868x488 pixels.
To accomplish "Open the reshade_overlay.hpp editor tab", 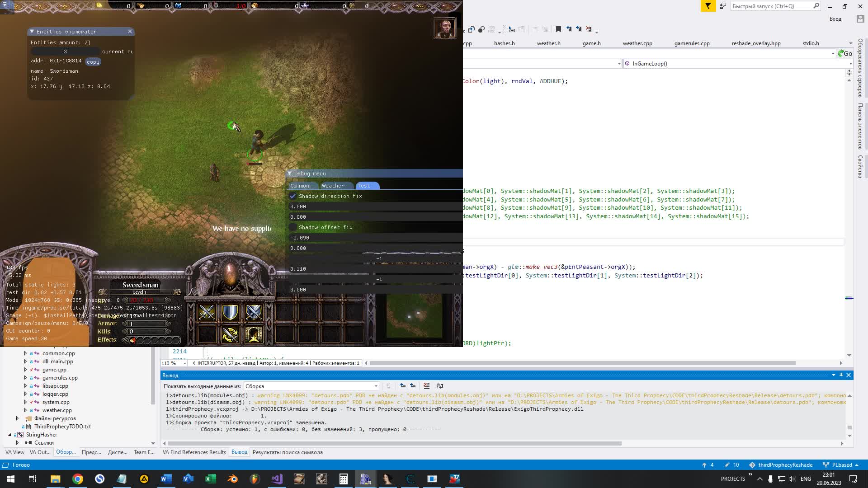I will (756, 43).
